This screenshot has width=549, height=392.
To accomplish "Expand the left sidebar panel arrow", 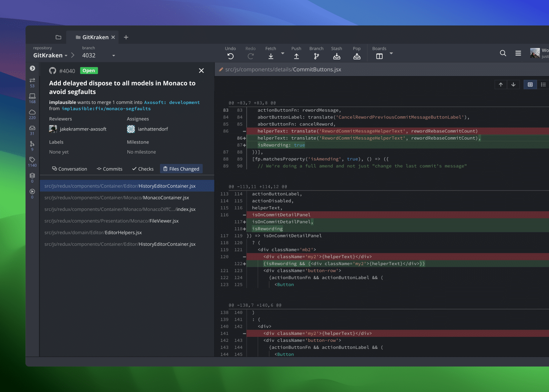I will pyautogui.click(x=32, y=68).
